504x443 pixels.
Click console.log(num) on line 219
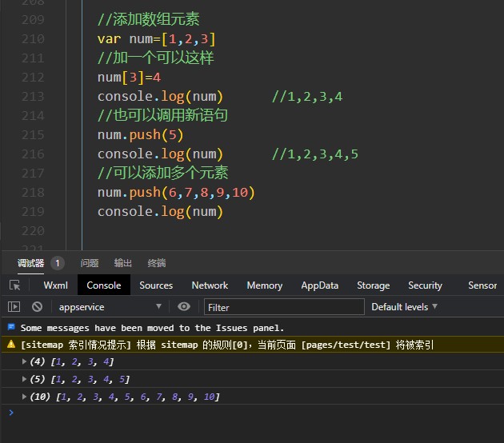point(160,212)
